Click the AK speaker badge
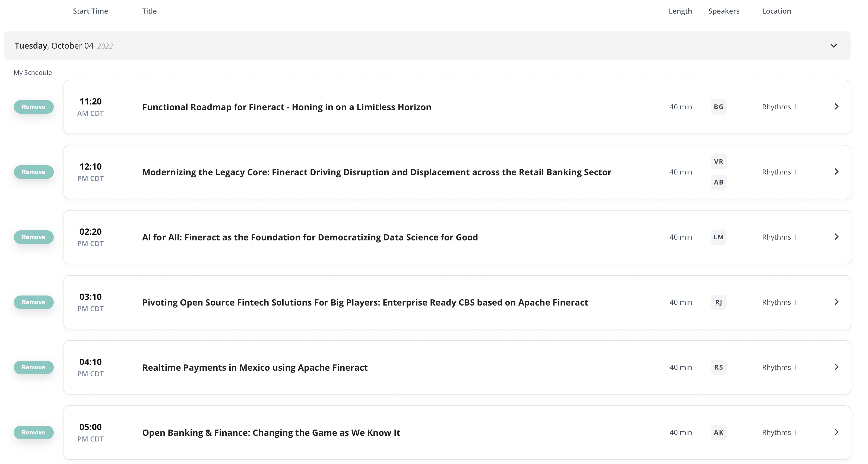 [718, 432]
